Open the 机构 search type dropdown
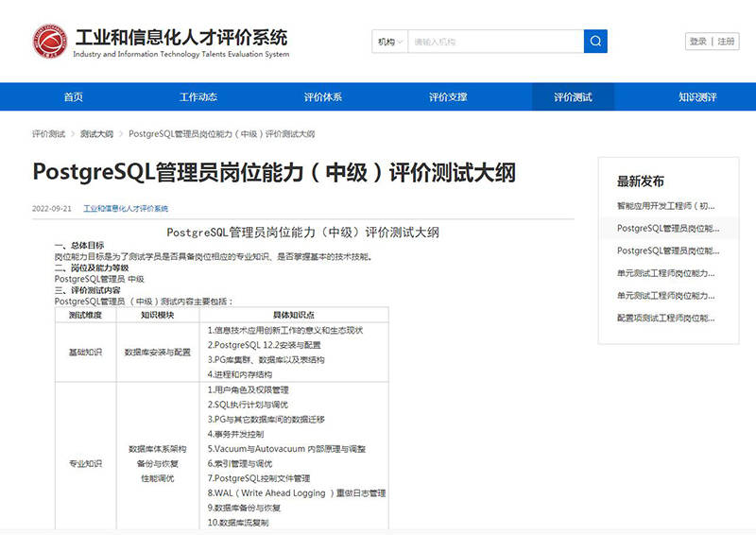 [x=390, y=42]
